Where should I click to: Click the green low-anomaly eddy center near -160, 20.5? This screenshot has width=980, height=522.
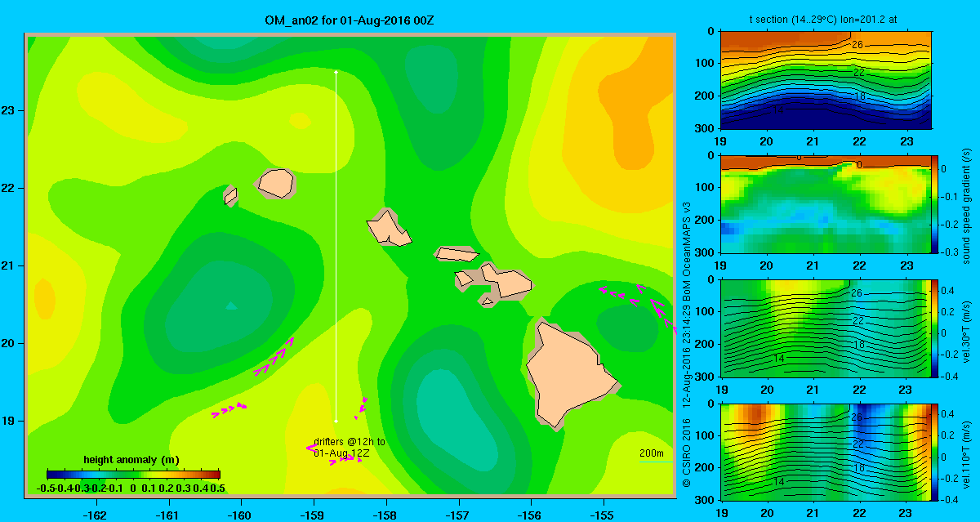230,306
